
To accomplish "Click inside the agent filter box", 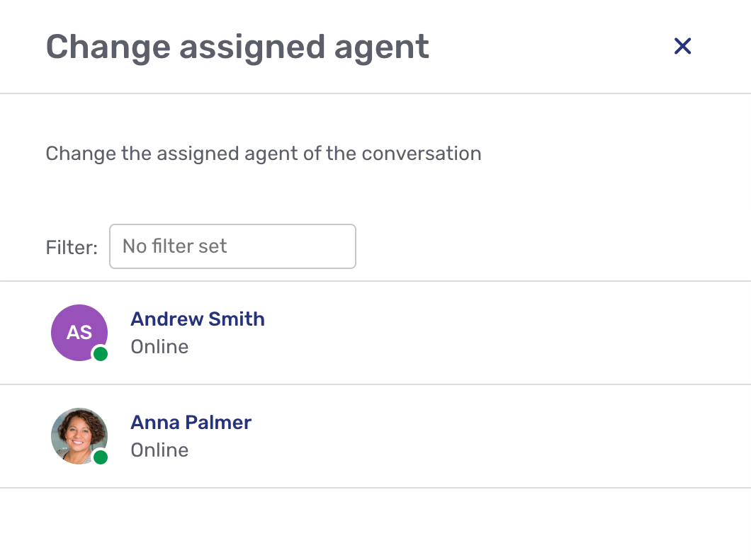I will click(x=232, y=246).
